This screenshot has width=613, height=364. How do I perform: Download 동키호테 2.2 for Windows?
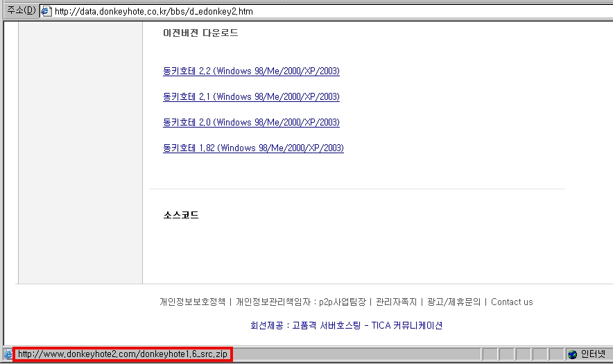point(251,71)
